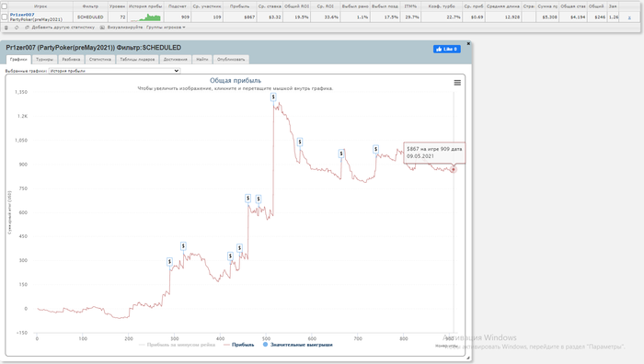Open the Выбранные графики dropdown

tap(114, 71)
